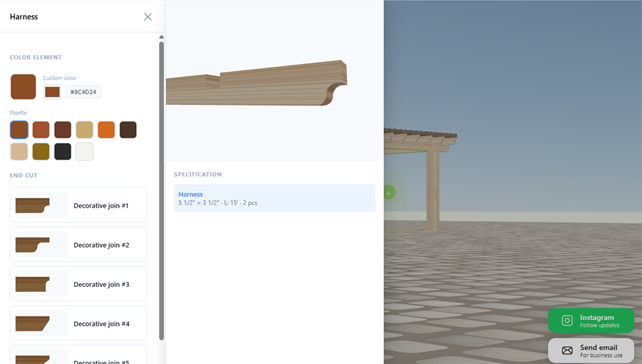Open the Harness specification row
The height and width of the screenshot is (364, 642).
pos(275,199)
